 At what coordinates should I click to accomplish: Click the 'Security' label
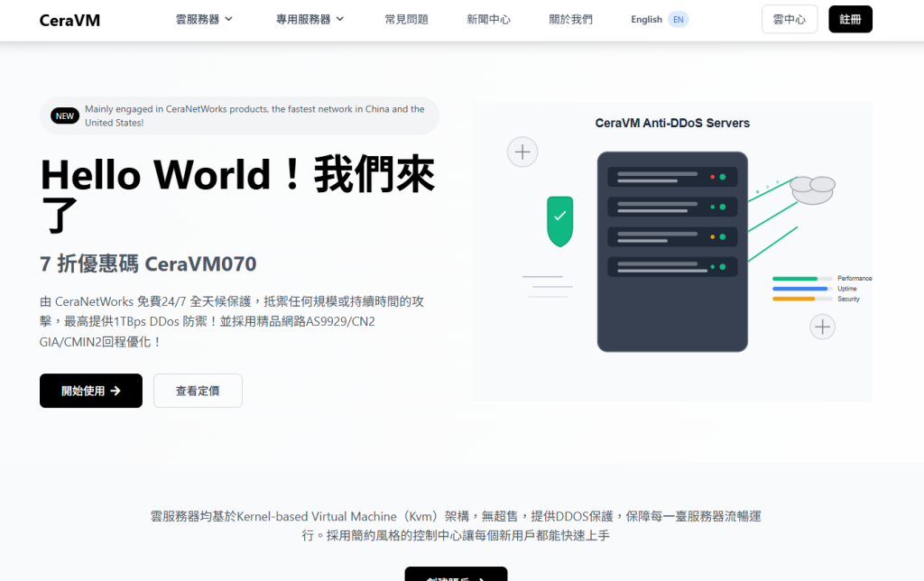click(848, 299)
